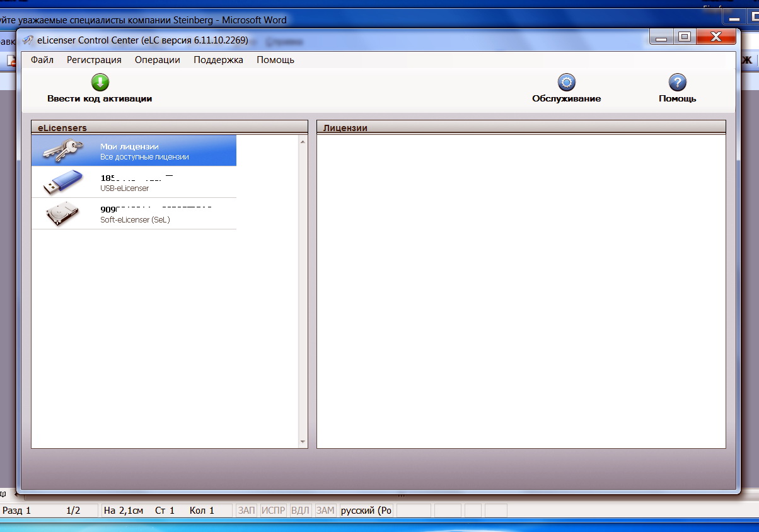Select the keys icon for Мои лицензии
The width and height of the screenshot is (759, 532).
click(x=63, y=151)
